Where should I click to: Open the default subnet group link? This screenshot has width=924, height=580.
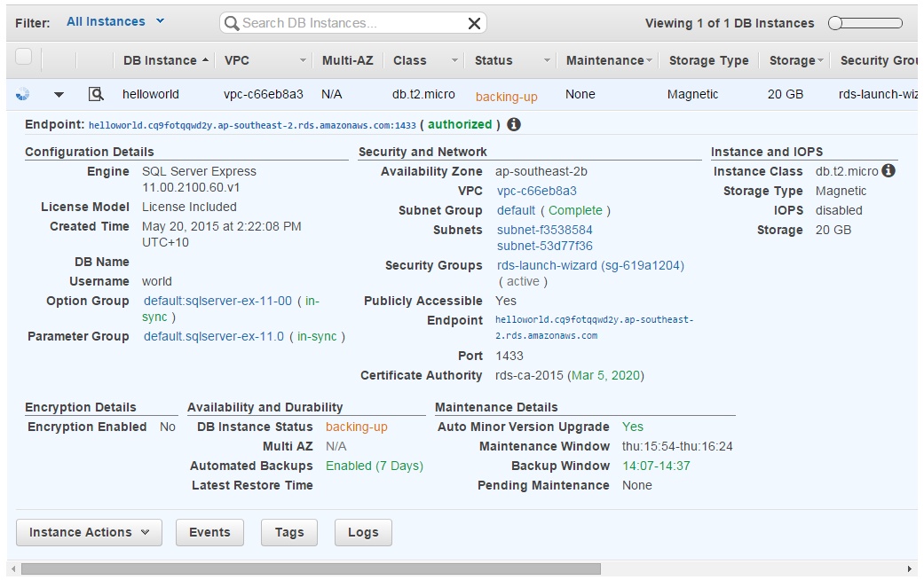(517, 210)
